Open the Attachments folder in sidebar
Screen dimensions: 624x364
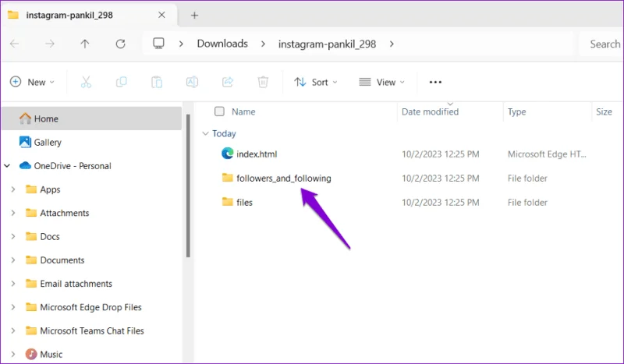pos(65,213)
